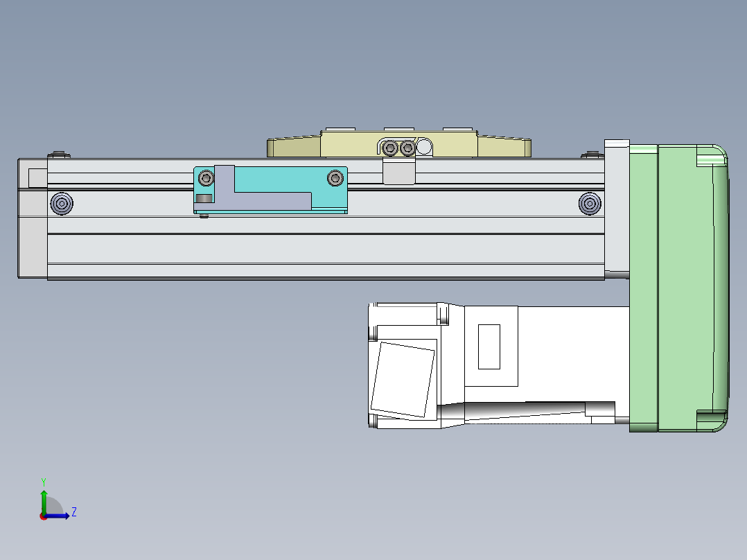Image resolution: width=747 pixels, height=560 pixels.
Task: Click the small rectangular label on the motor
Action: click(489, 347)
